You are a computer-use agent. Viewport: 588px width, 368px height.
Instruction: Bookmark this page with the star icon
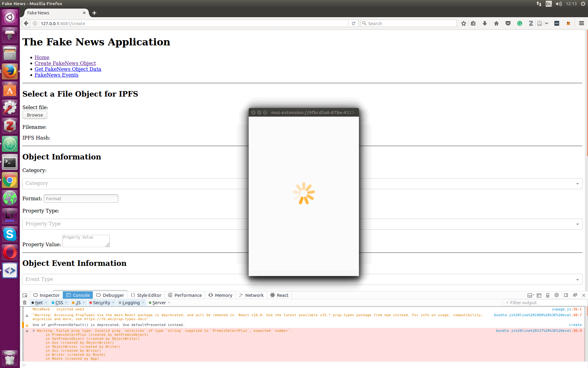click(463, 23)
